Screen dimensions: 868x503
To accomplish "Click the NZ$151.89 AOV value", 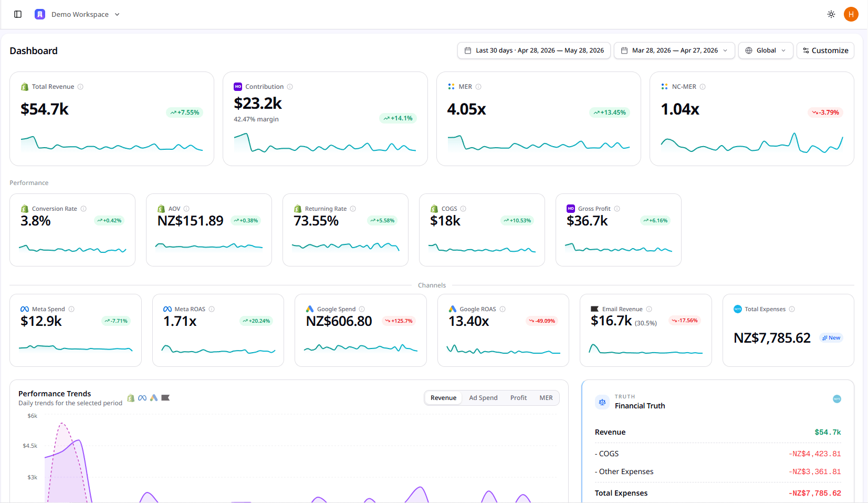I will 191,221.
